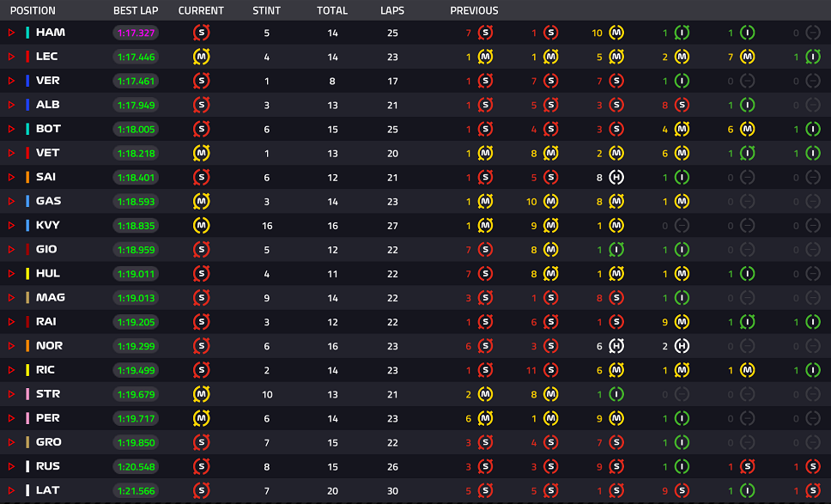Select LEC's 7-lap medium tyre icon

pyautogui.click(x=747, y=57)
